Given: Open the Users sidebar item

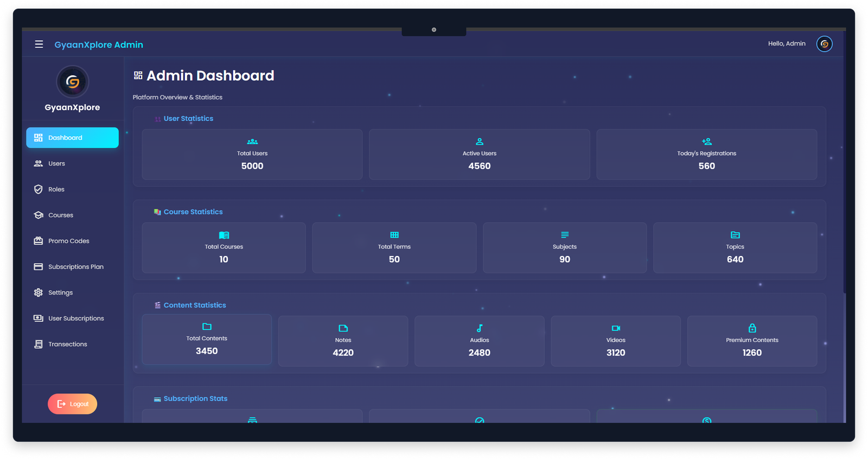Looking at the screenshot, I should point(72,163).
